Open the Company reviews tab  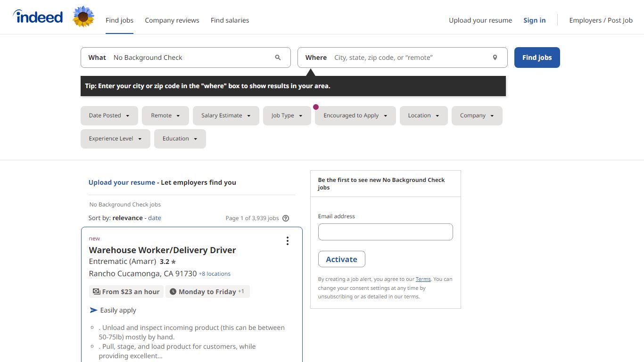[x=172, y=20]
